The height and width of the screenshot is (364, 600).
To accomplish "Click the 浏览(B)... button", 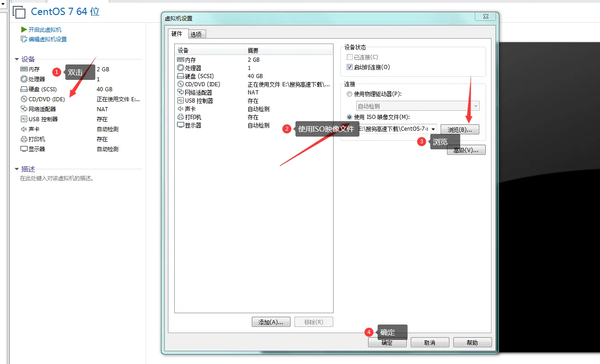I will [x=460, y=129].
